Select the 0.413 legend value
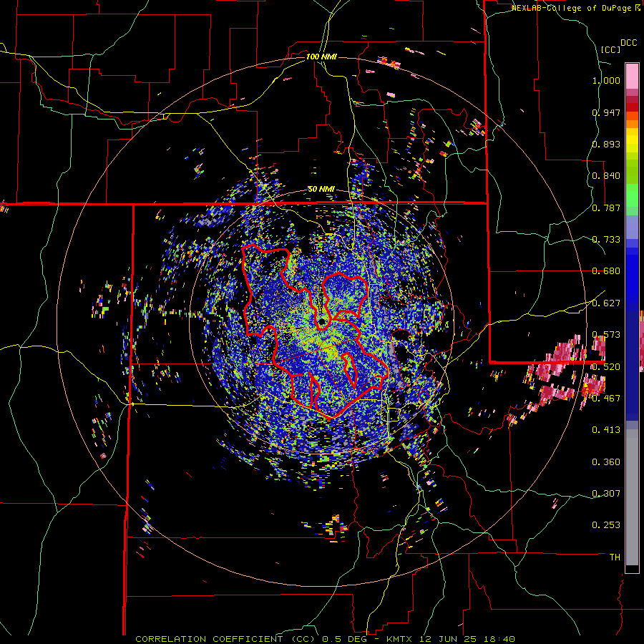This screenshot has height=644, width=644. pyautogui.click(x=606, y=430)
